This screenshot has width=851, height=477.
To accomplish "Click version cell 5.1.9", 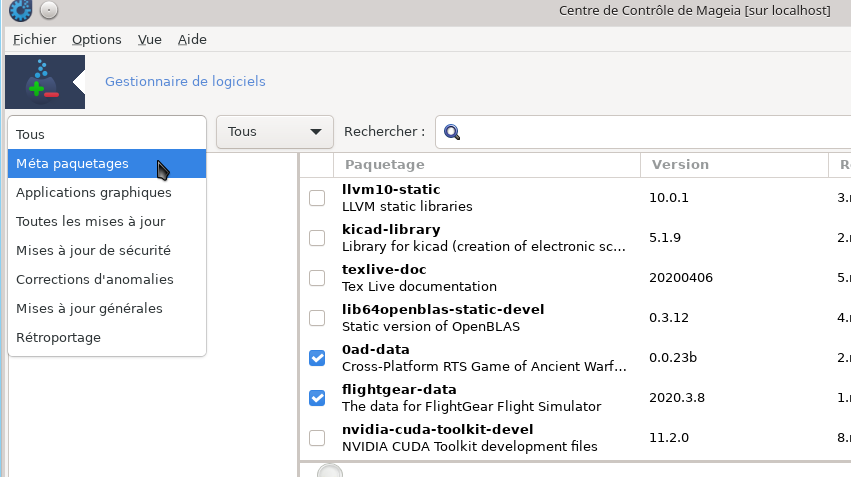I will click(665, 238).
